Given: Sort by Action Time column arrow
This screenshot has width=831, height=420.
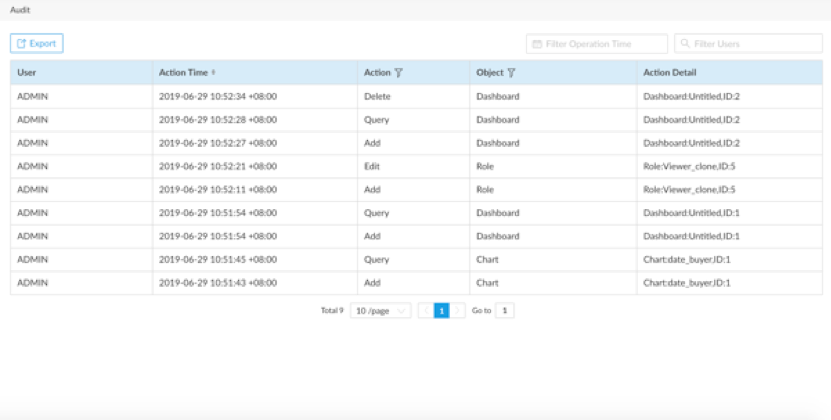Looking at the screenshot, I should [x=214, y=73].
